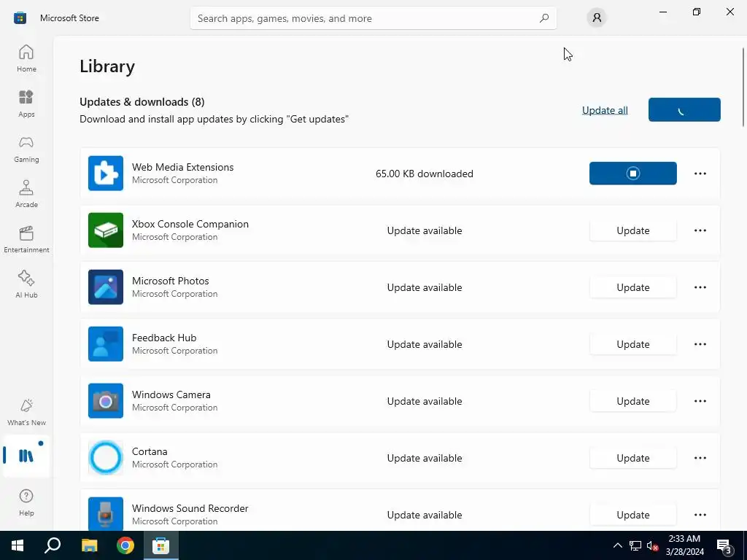The image size is (747, 560).
Task: Select the Library sidebar icon
Action: 26,456
